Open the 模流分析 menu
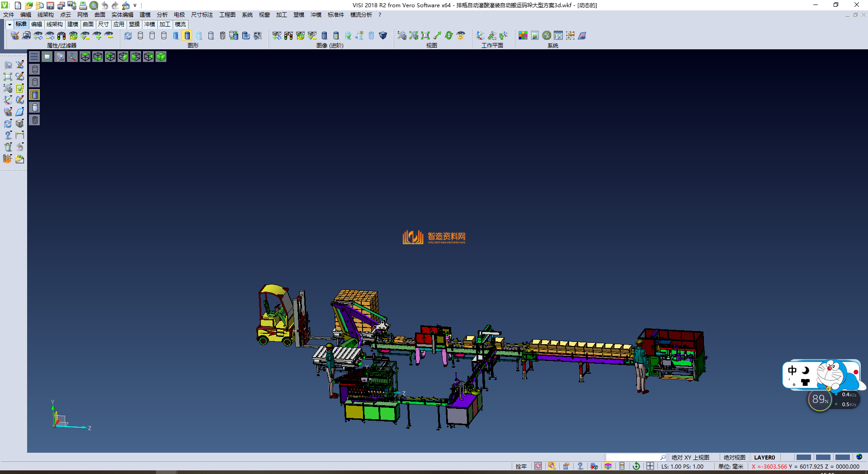 click(x=361, y=15)
